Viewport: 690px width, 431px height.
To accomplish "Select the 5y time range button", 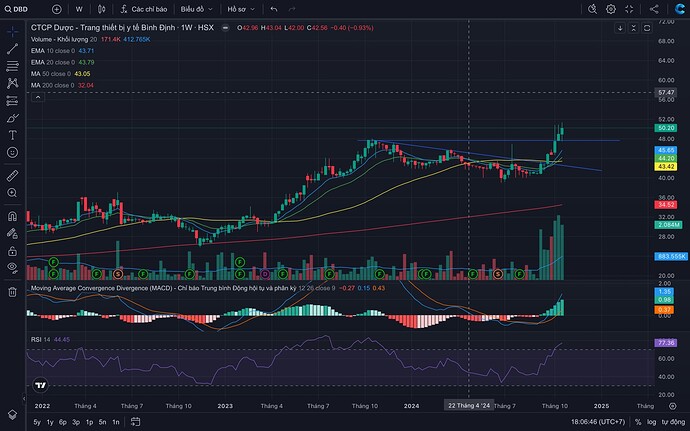I will pos(37,423).
